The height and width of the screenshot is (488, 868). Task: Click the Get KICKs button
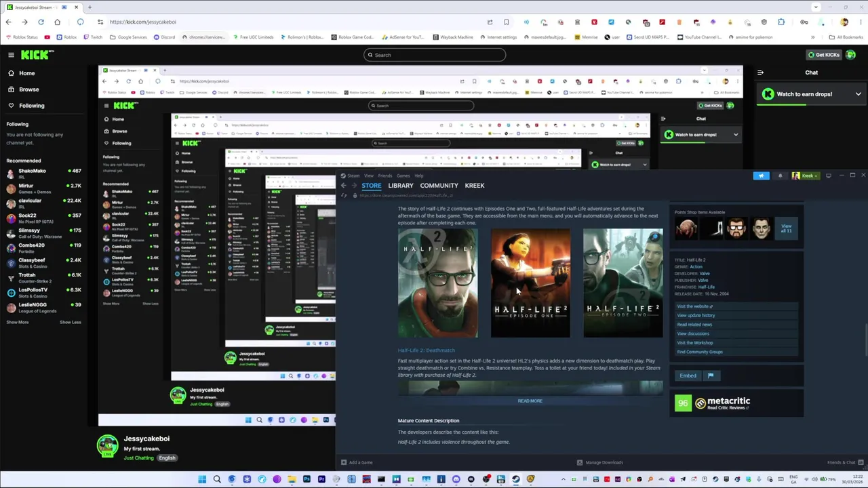coord(824,55)
